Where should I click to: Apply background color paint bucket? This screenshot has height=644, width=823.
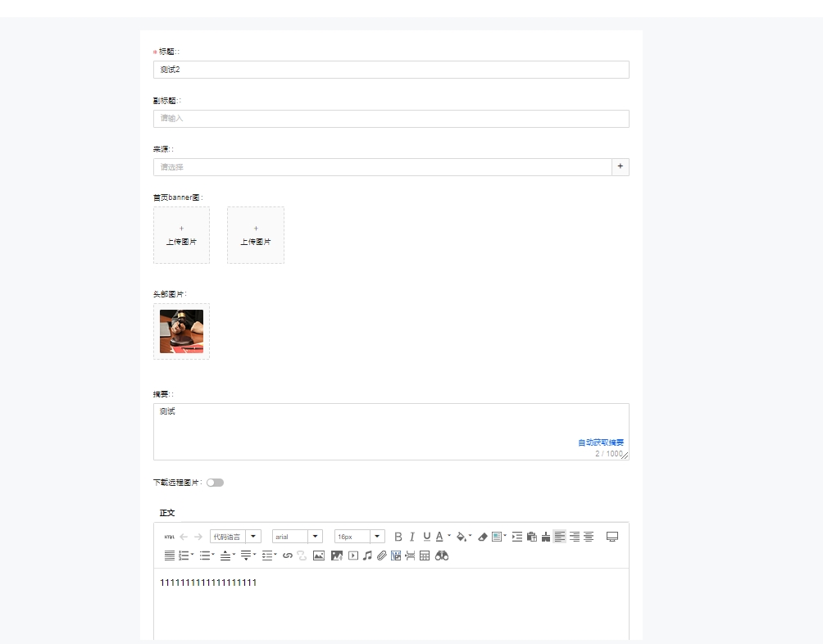coord(461,537)
